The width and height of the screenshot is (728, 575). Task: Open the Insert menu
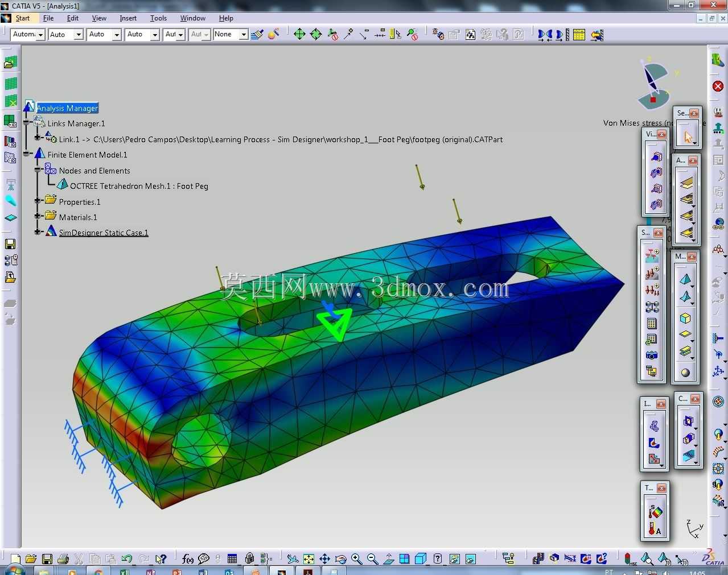click(x=128, y=18)
